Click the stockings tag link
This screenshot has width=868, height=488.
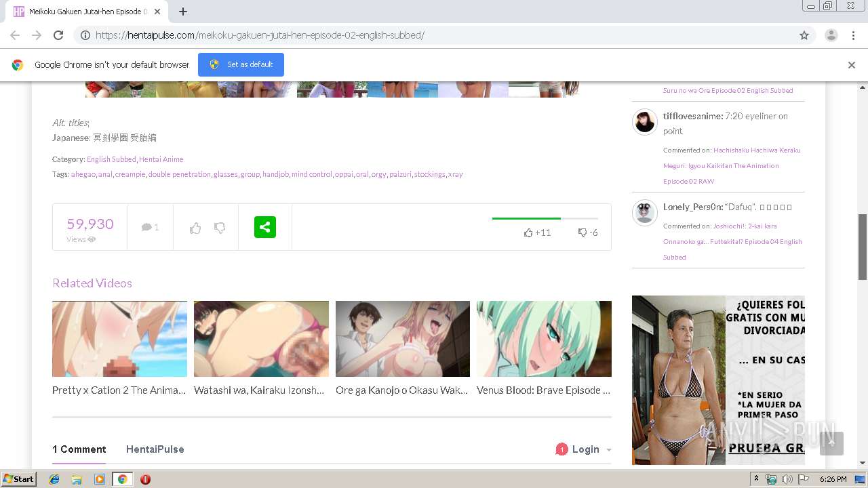(430, 174)
